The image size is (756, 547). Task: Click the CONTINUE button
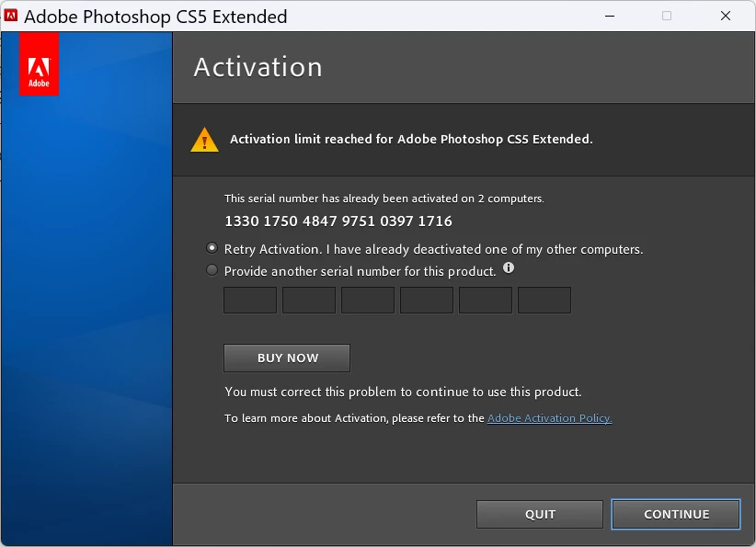pyautogui.click(x=676, y=514)
